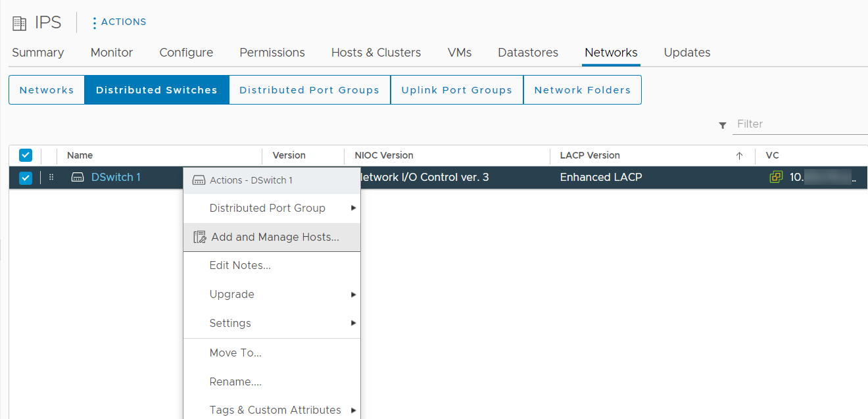Click the Add and Manage Hosts icon
The height and width of the screenshot is (419, 868).
click(x=200, y=237)
